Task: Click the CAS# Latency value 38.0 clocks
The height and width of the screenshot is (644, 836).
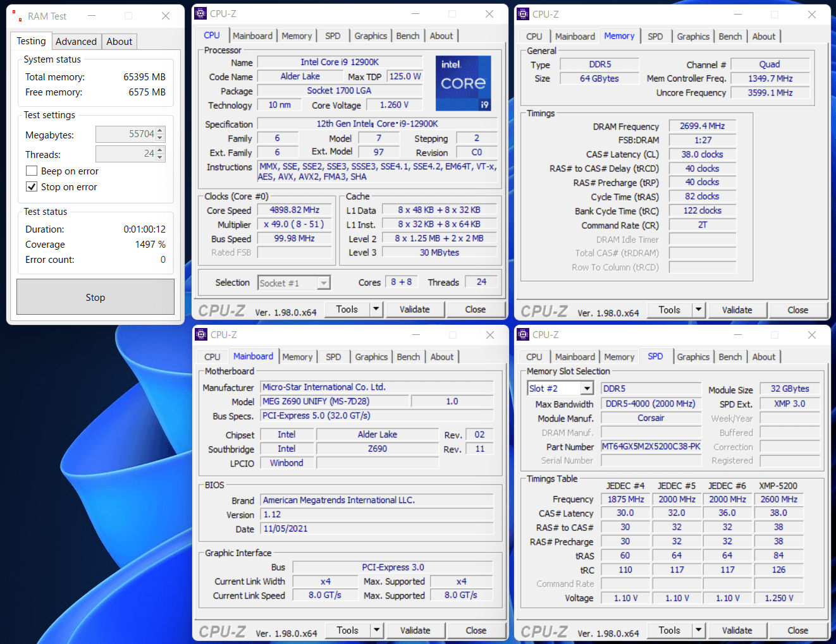Action: (x=703, y=154)
